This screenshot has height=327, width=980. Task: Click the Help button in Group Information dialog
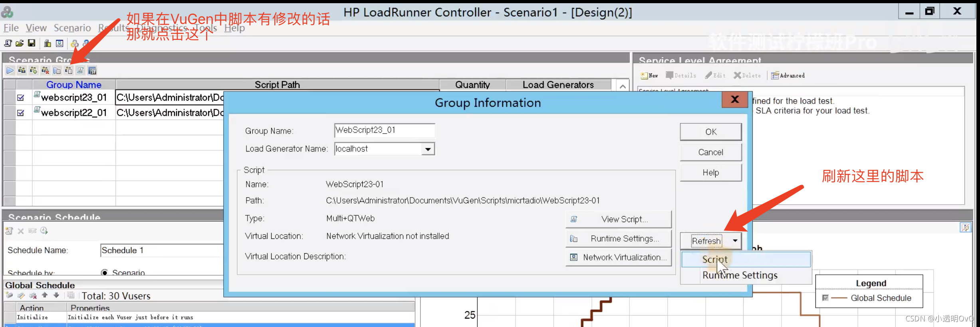pyautogui.click(x=711, y=172)
